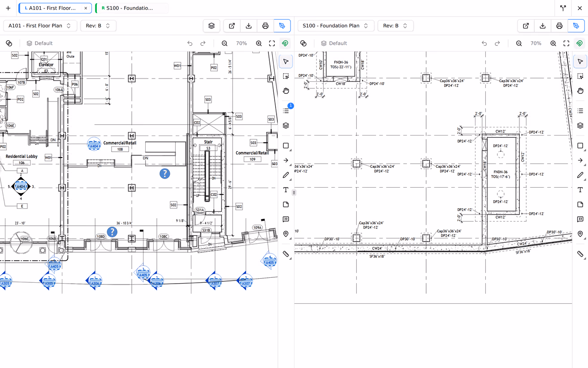Grab the split pane divider handle
The width and height of the screenshot is (588, 368).
[x=294, y=193]
